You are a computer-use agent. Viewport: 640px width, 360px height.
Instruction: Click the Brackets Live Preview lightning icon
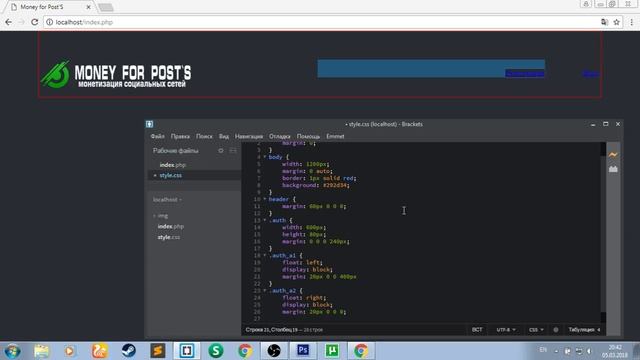pos(613,155)
